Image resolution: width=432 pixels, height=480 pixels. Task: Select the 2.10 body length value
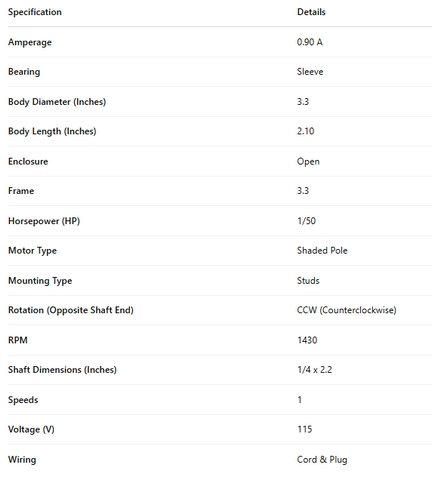[305, 131]
